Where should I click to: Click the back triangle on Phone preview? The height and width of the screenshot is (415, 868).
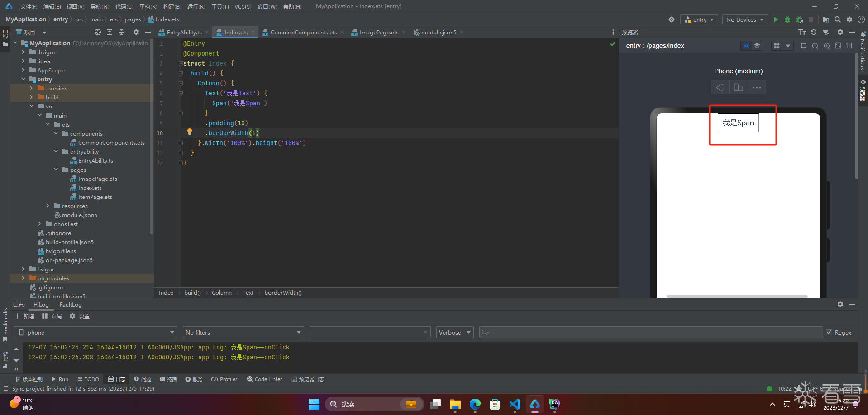720,87
